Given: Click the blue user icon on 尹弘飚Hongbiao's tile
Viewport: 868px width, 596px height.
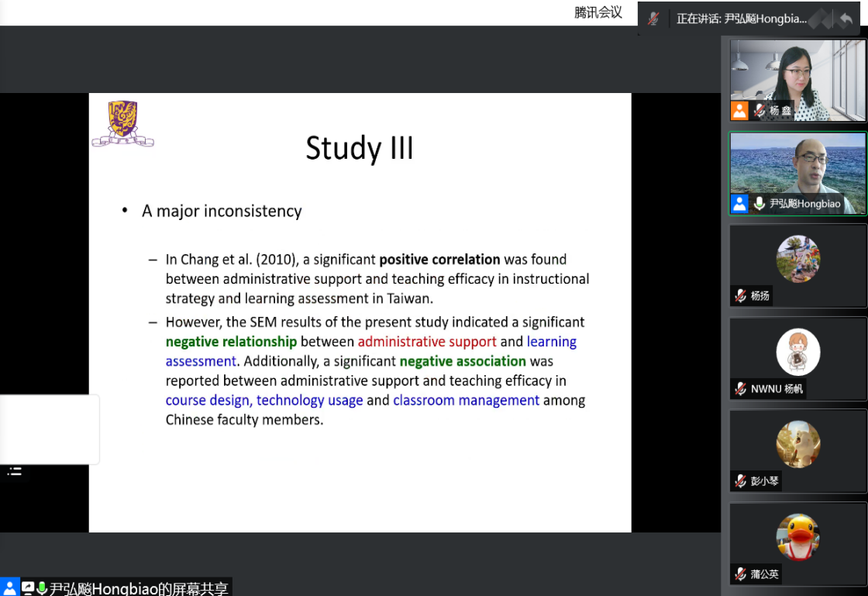Looking at the screenshot, I should click(x=739, y=204).
